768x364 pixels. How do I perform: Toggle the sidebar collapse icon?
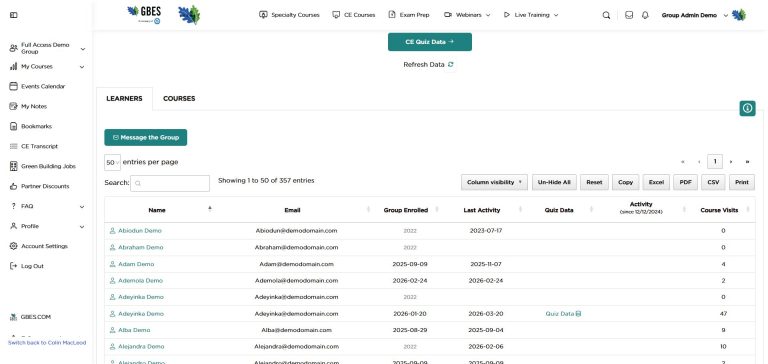(13, 15)
